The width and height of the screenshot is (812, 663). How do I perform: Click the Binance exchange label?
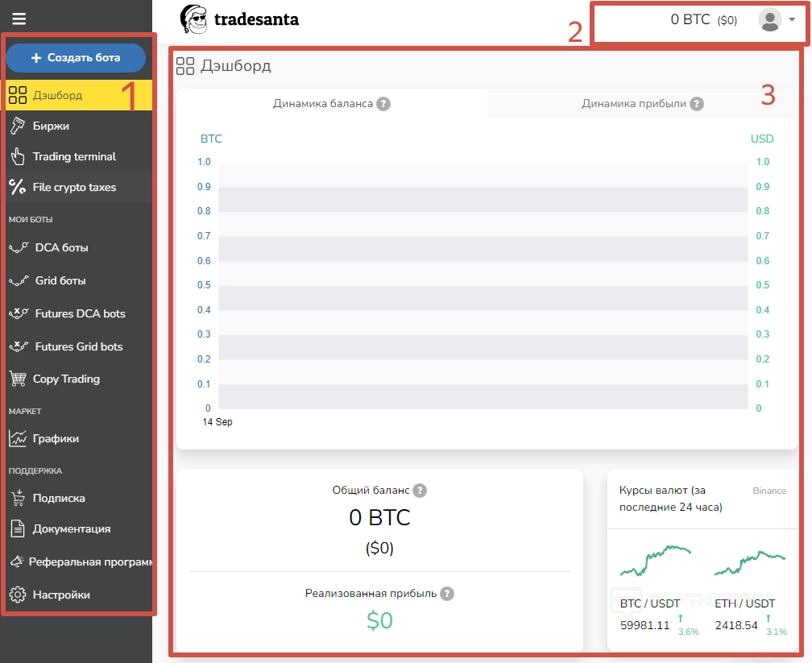point(769,491)
